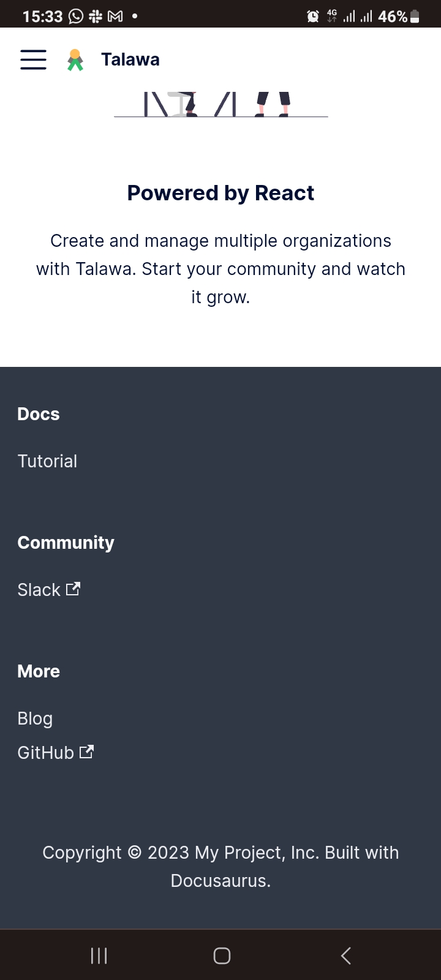Open the GitHub link under More
Screen dimensions: 441x980
click(x=46, y=752)
